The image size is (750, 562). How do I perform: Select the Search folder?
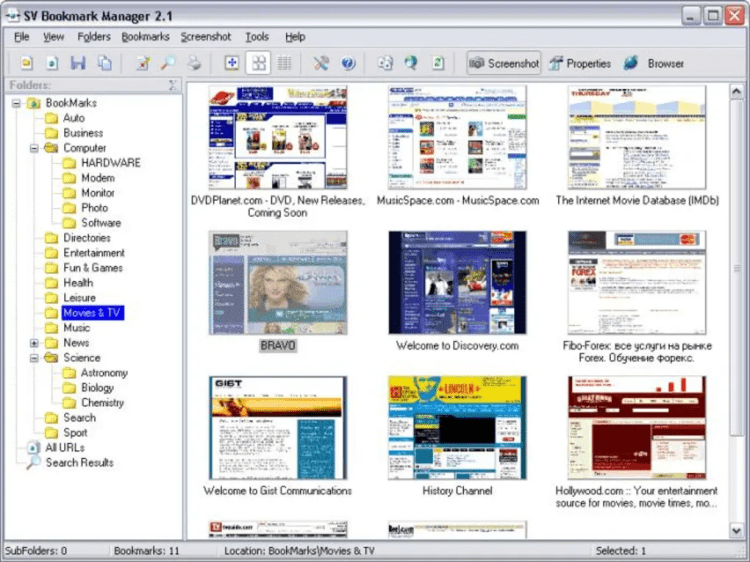79,418
